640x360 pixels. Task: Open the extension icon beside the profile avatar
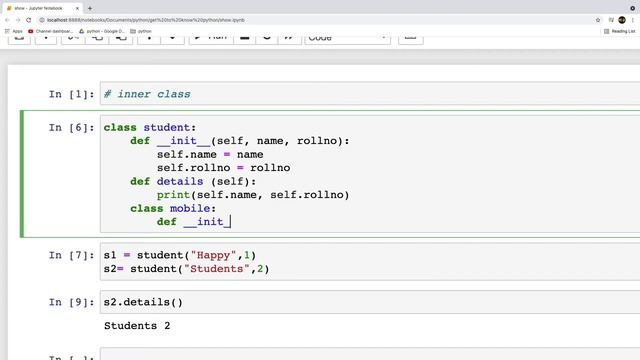point(611,20)
